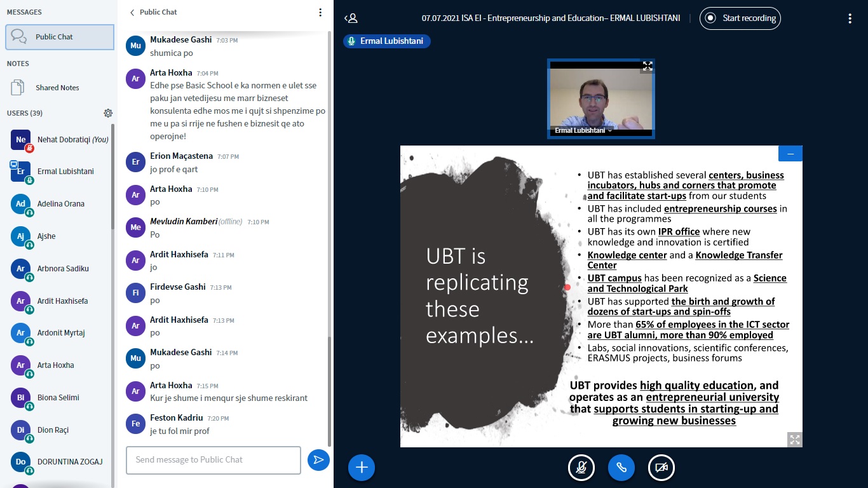Click the Start recording button

click(740, 18)
